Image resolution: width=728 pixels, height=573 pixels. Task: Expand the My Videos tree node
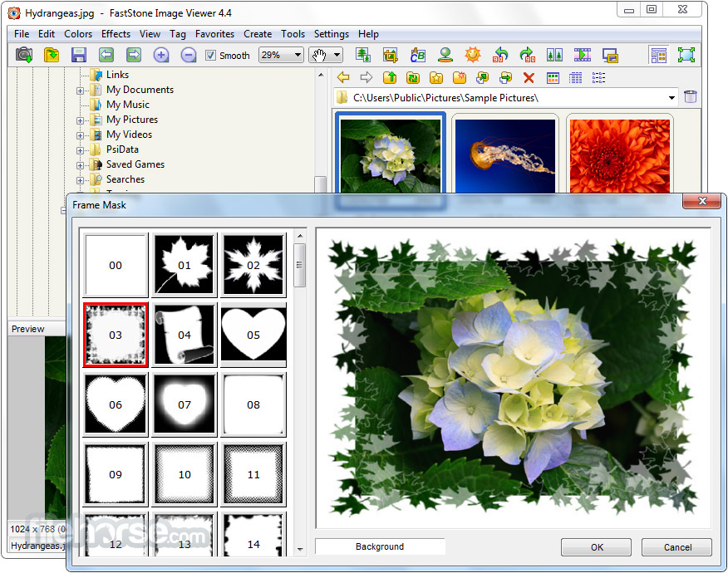coord(81,135)
